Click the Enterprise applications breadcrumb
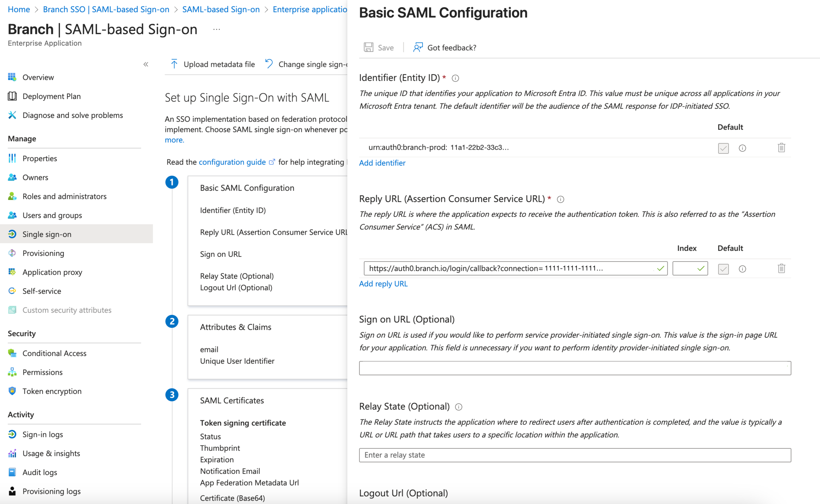820x504 pixels. (x=310, y=9)
